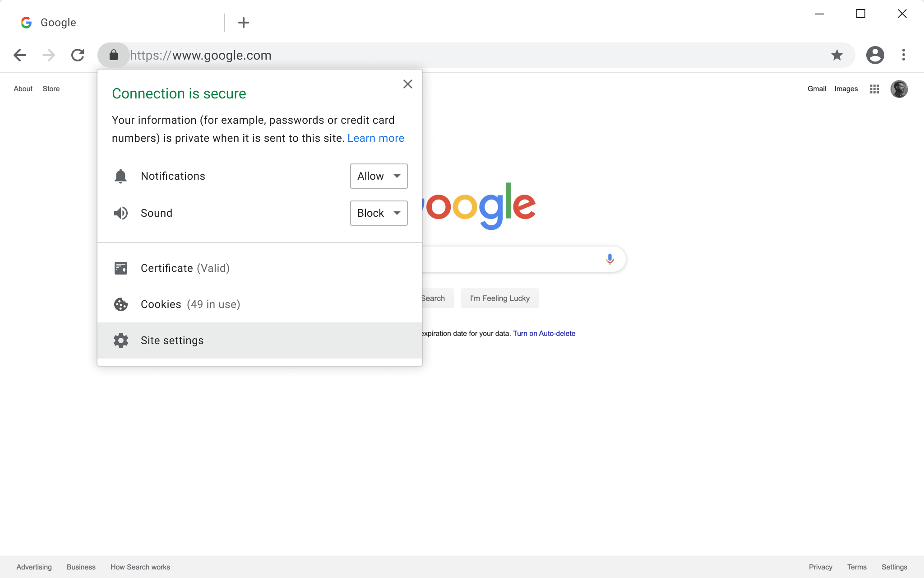Close the connection info popup
The image size is (924, 578).
click(x=408, y=84)
